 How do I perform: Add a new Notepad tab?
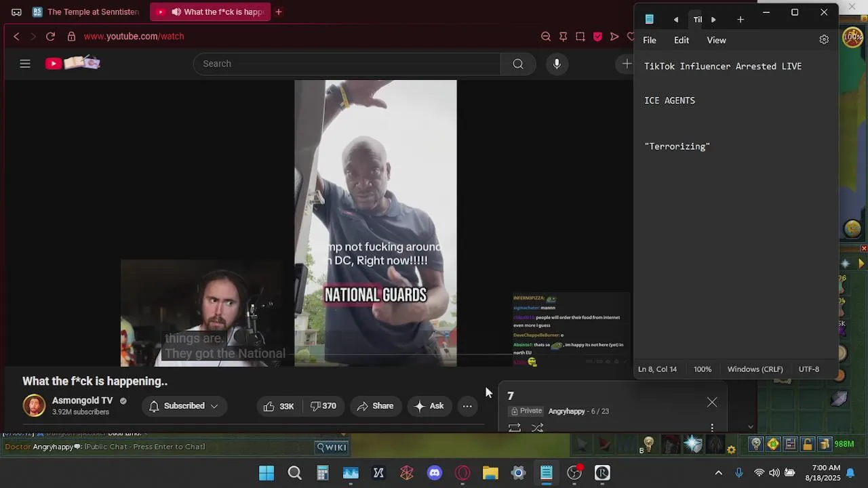pos(741,20)
